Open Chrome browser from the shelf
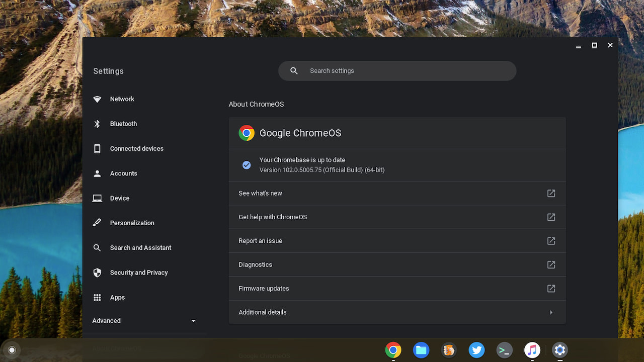Viewport: 644px width, 362px height. pos(393,350)
